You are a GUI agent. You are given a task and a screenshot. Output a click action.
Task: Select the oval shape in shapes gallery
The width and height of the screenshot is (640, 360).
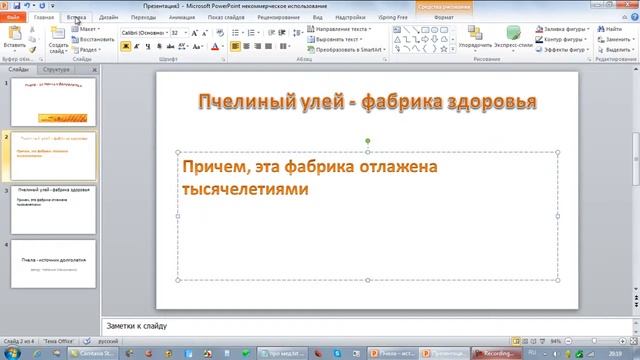pos(434,30)
